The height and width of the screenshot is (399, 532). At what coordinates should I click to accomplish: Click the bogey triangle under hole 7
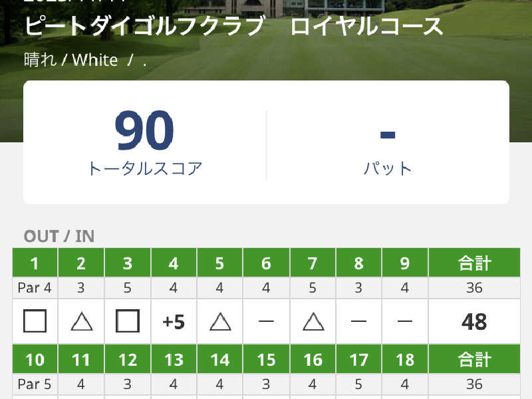(x=313, y=322)
